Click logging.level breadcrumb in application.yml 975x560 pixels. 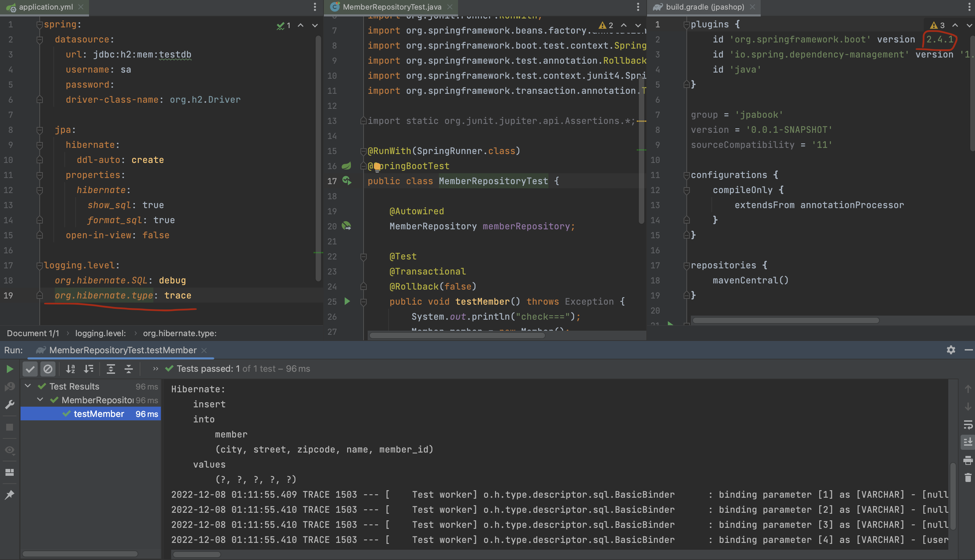point(100,333)
